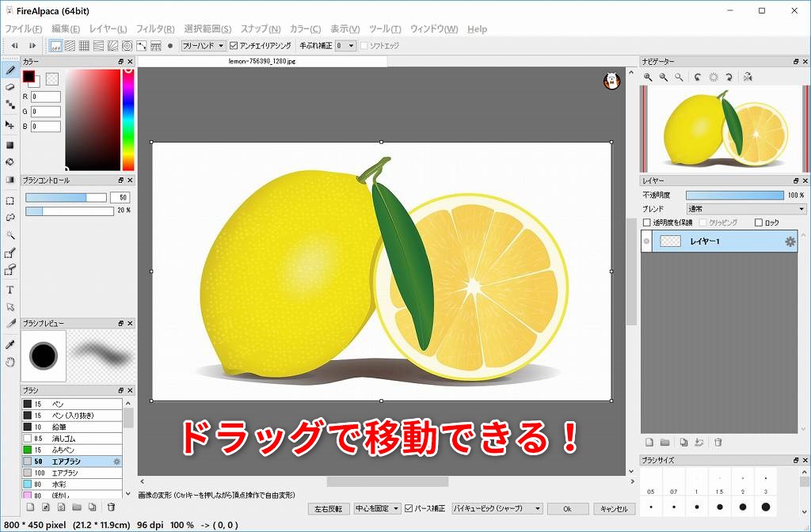
Task: Open the フィルタ menu
Action: [x=155, y=29]
